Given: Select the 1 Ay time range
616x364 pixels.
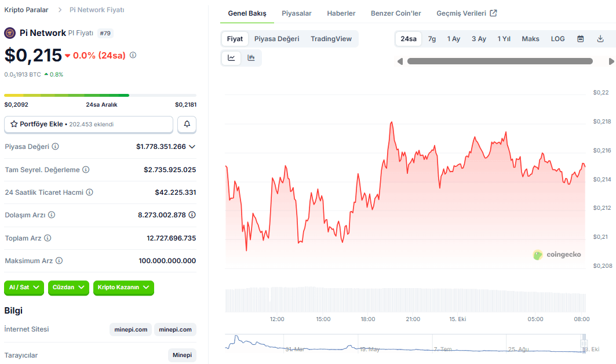Looking at the screenshot, I should (x=453, y=39).
